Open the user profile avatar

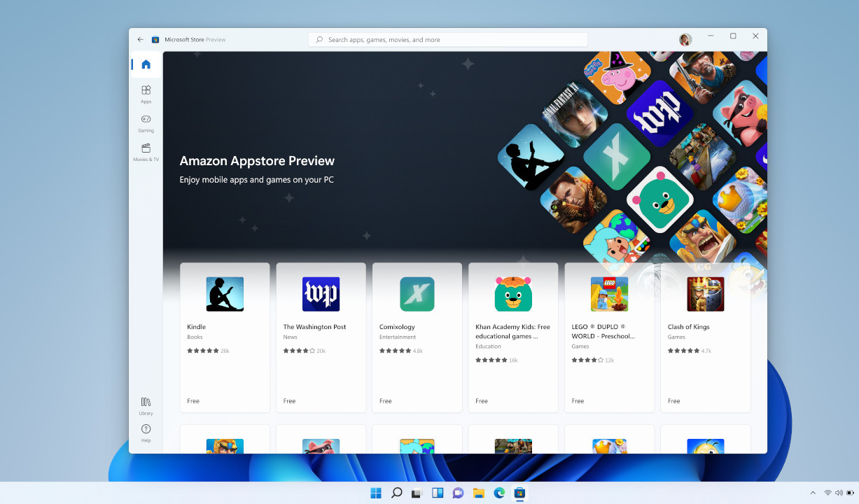pyautogui.click(x=685, y=39)
